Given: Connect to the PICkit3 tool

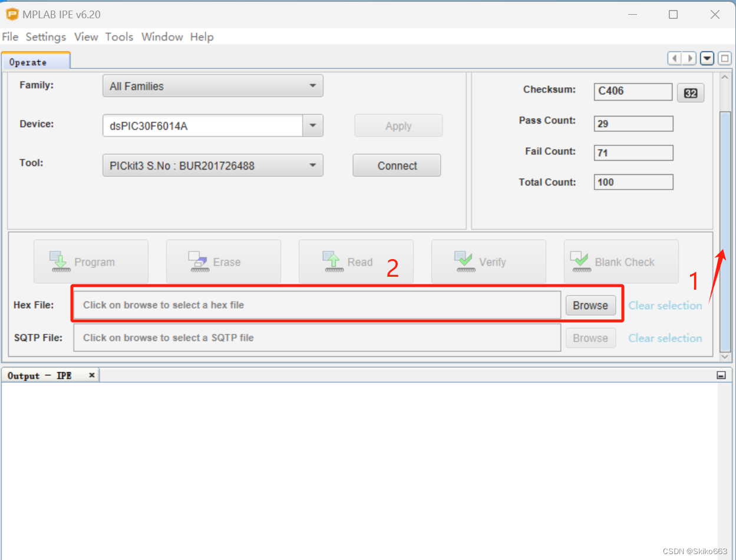Looking at the screenshot, I should coord(397,165).
